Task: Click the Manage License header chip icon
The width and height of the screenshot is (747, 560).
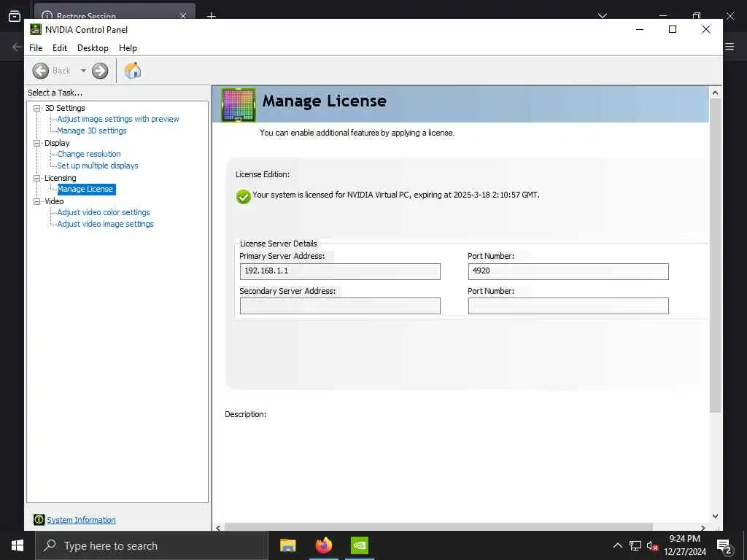Action: coord(239,104)
